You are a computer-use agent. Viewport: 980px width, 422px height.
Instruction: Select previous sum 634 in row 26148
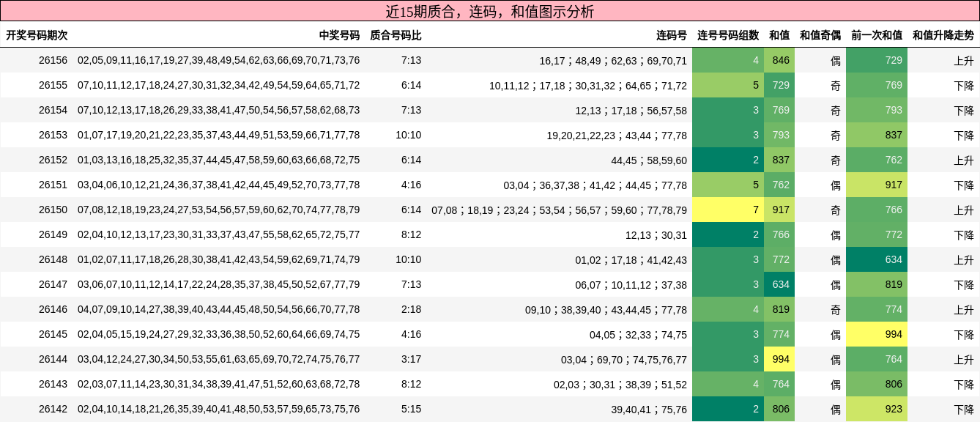click(877, 259)
